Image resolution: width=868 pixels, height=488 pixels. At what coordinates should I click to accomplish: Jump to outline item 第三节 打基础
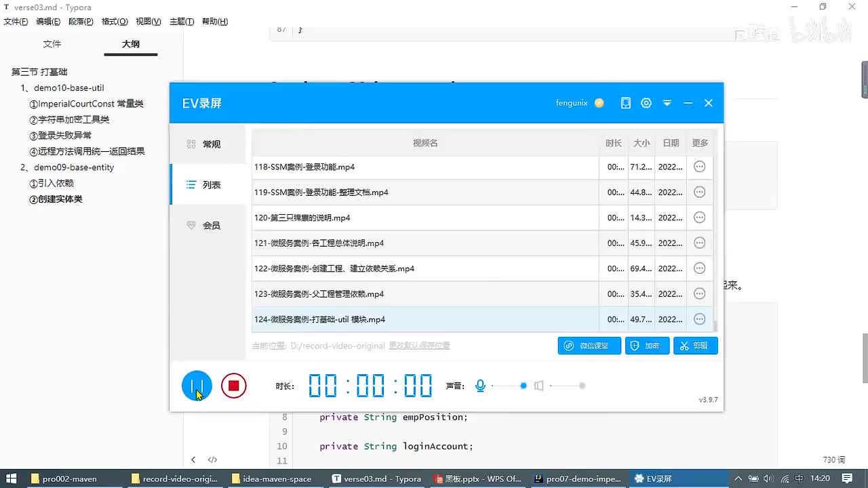tap(39, 72)
